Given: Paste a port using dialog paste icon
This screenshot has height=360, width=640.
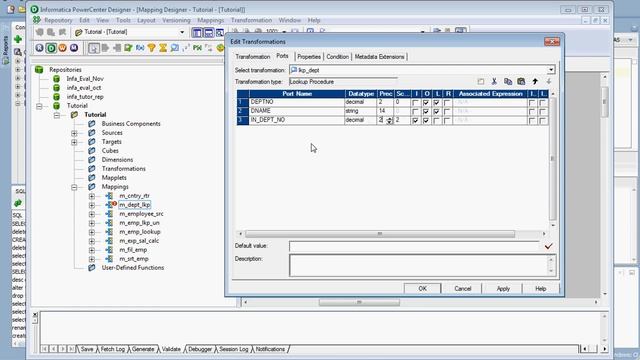Looking at the screenshot, I should click(x=521, y=82).
